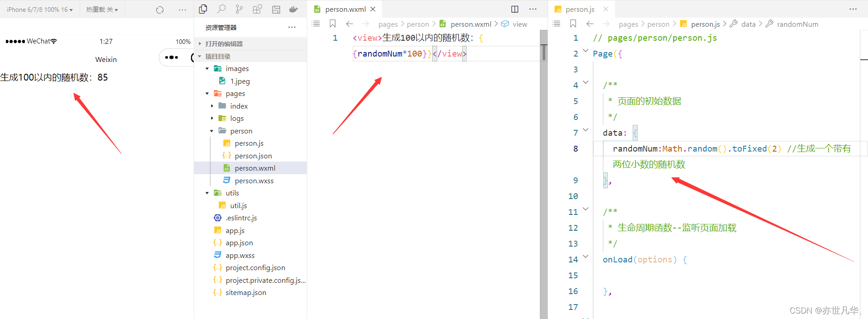
Task: Select person.wxml in the file tree
Action: [x=250, y=168]
